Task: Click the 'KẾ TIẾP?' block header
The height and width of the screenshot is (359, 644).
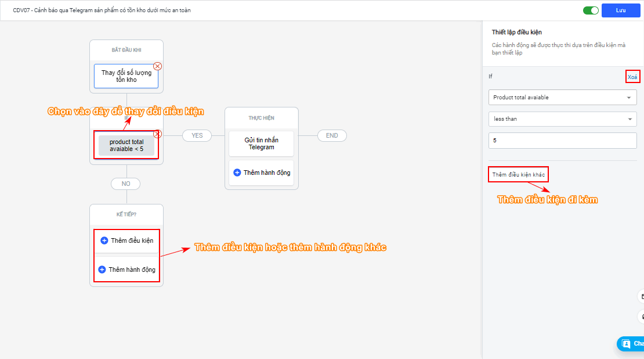Action: click(126, 214)
